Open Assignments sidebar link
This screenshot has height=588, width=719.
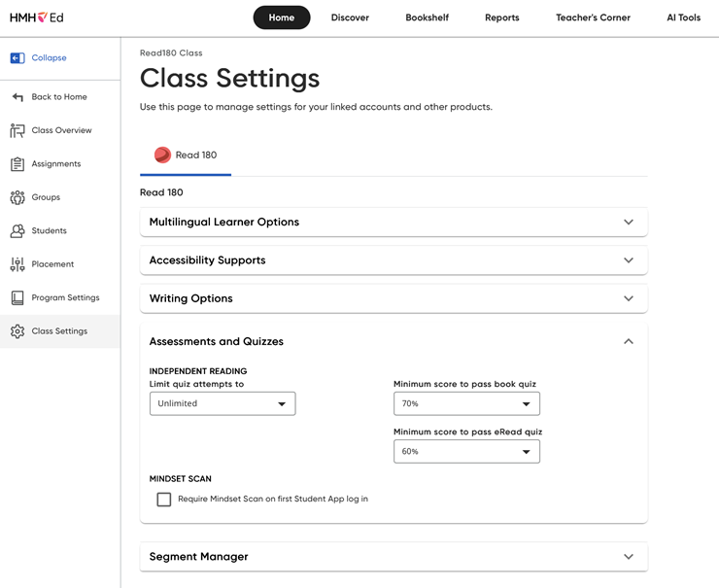[56, 163]
